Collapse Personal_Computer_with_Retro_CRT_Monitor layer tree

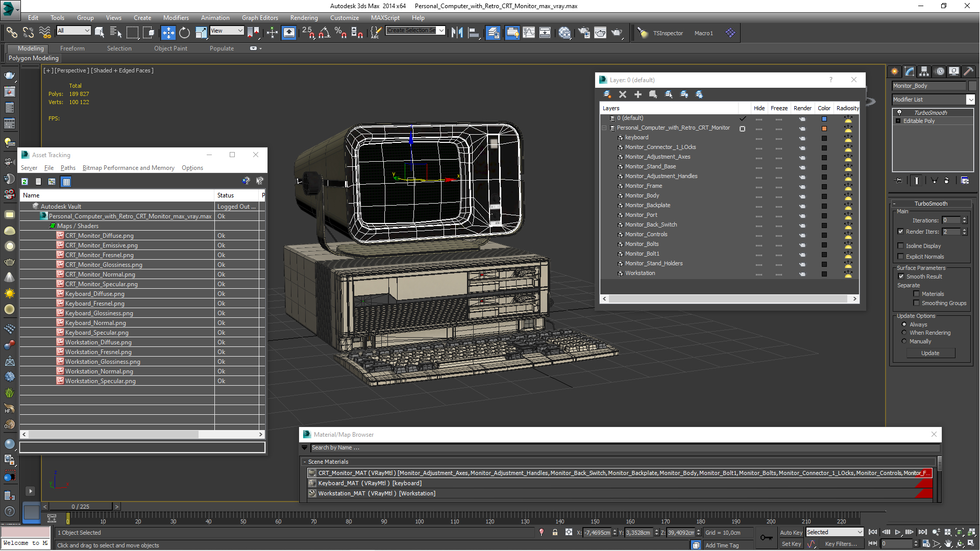click(604, 128)
